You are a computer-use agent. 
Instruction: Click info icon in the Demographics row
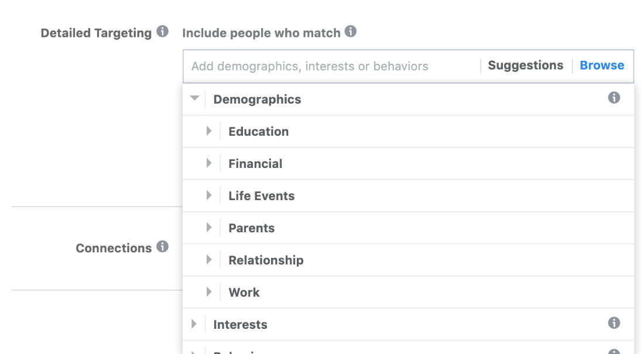614,98
